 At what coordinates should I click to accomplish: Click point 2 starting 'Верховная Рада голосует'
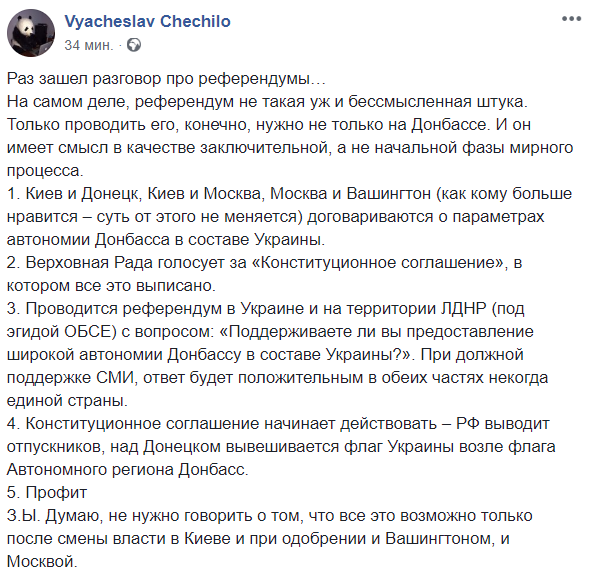[x=264, y=263]
